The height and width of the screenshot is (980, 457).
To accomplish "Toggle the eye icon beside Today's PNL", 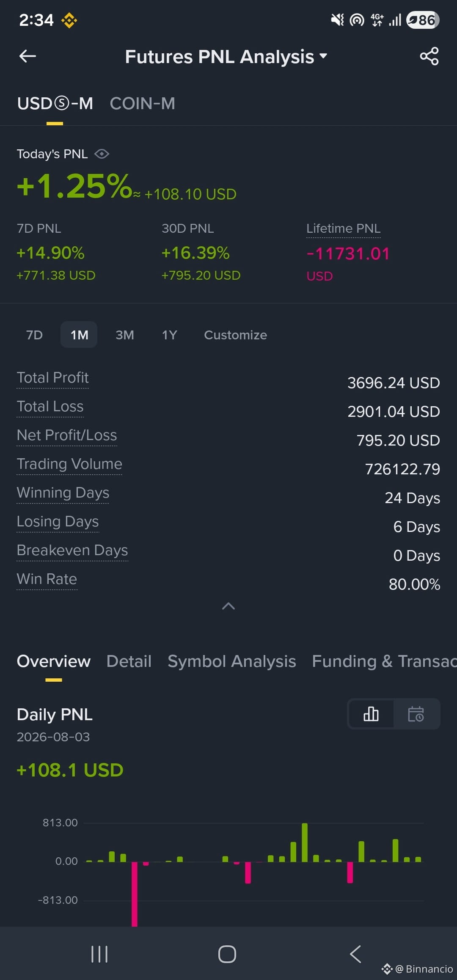I will [102, 154].
